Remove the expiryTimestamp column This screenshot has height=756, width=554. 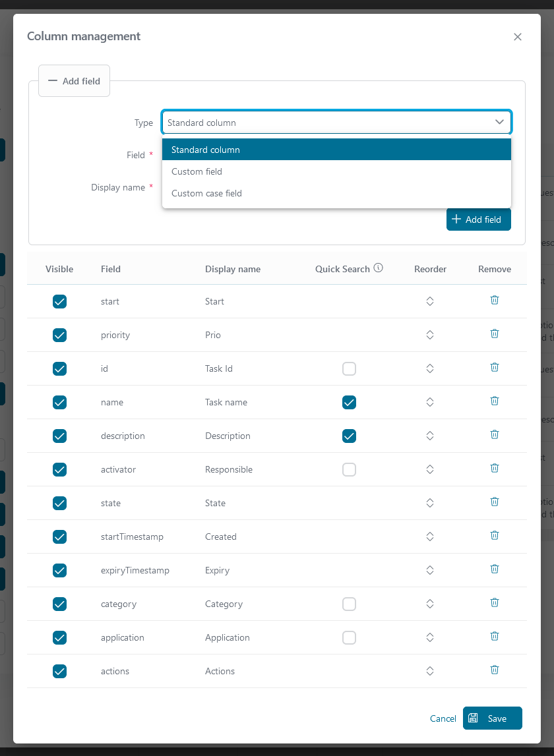point(494,569)
